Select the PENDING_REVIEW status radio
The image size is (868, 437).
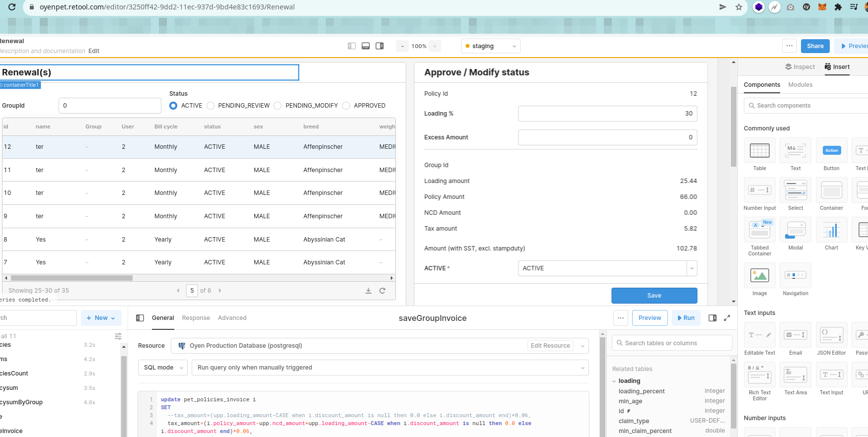point(211,106)
